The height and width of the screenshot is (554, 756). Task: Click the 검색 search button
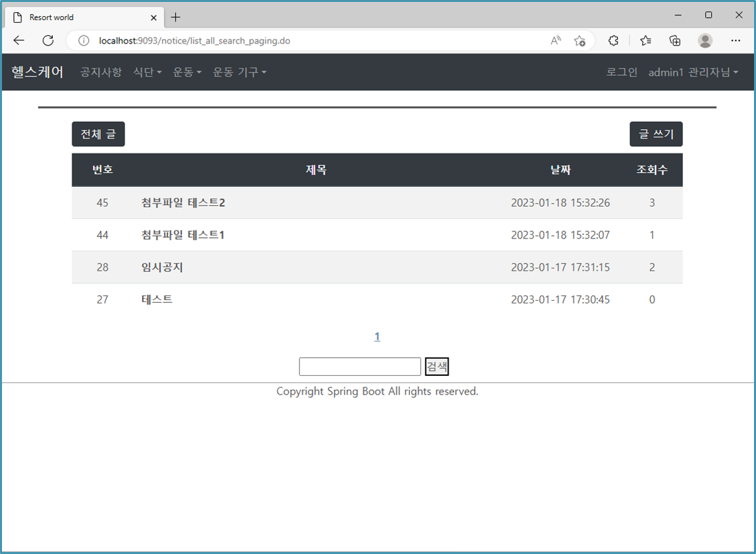tap(436, 366)
